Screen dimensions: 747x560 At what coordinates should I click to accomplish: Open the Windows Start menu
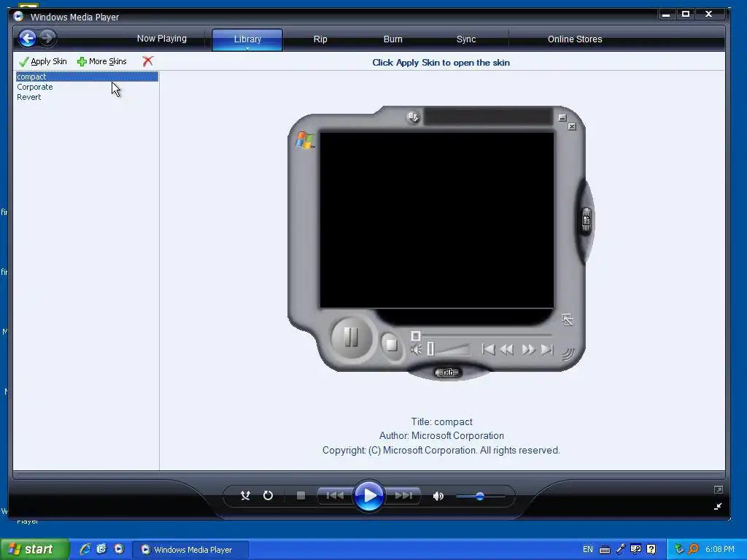[34, 549]
